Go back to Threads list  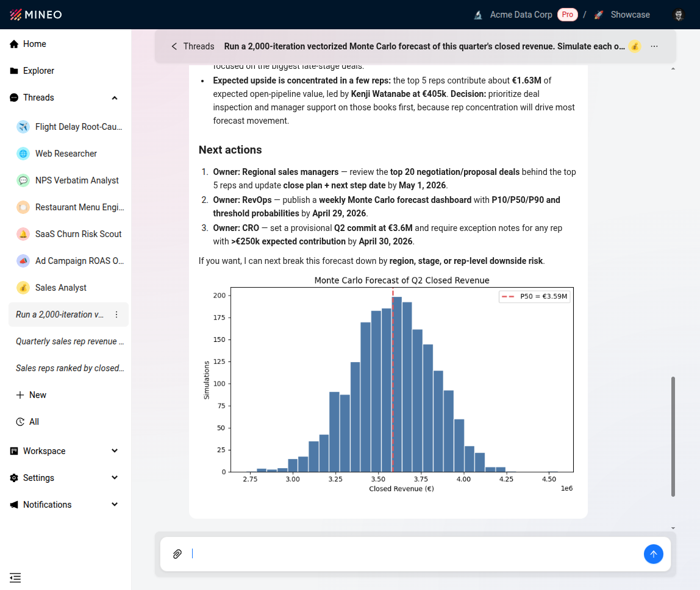pos(193,46)
